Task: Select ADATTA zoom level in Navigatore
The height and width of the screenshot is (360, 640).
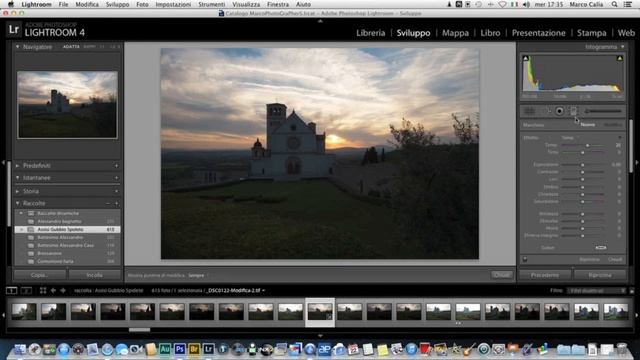Action: pos(71,47)
